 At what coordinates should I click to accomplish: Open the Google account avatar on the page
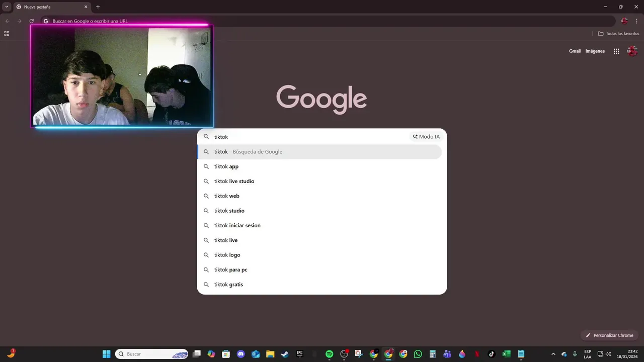tap(632, 51)
